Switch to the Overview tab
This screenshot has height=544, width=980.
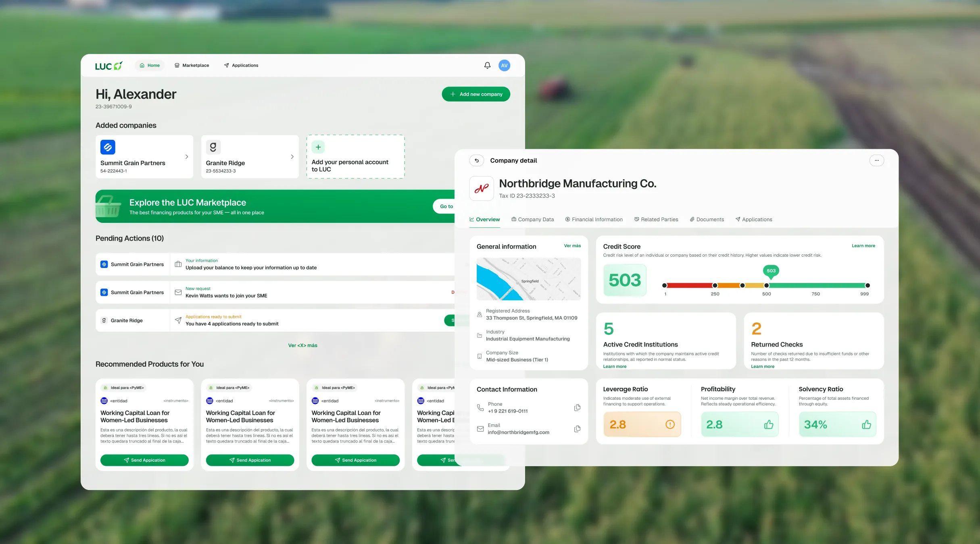tap(484, 220)
